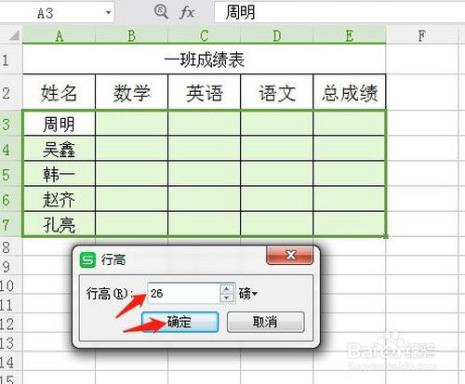Screen dimensions: 465x384
Task: Select row 6 header
Action: [x=11, y=199]
